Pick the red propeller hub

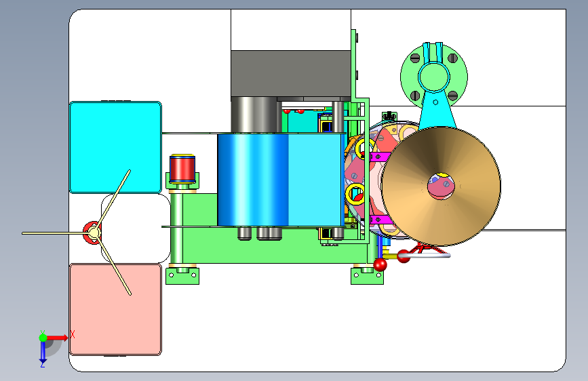tap(91, 233)
